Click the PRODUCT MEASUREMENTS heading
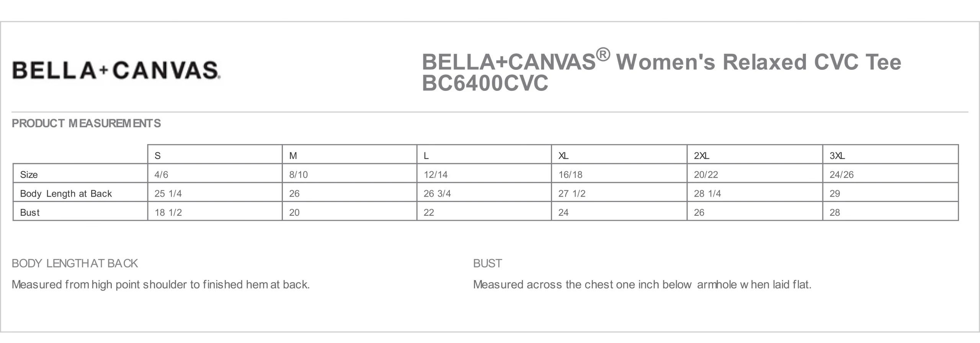The height and width of the screenshot is (343, 980). pyautogui.click(x=86, y=123)
